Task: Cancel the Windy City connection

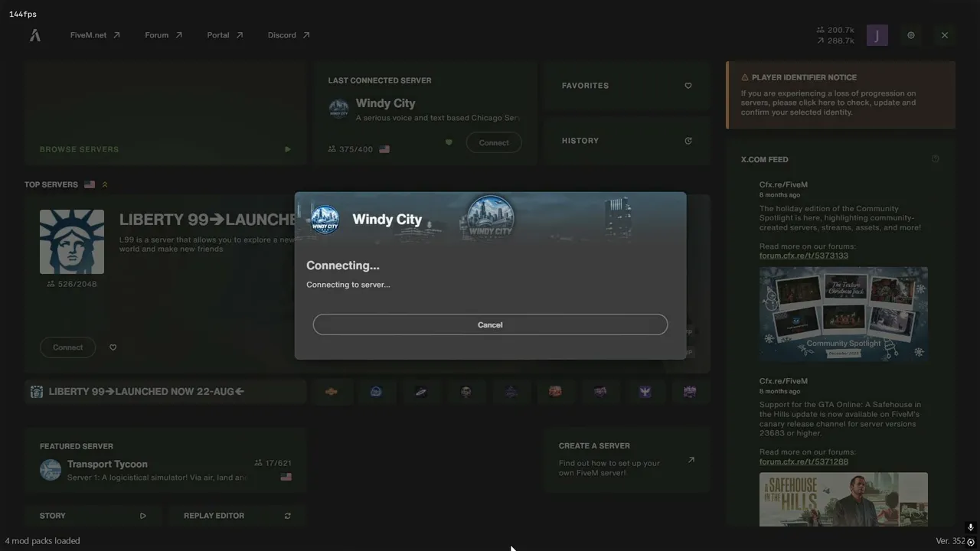Action: (x=490, y=324)
